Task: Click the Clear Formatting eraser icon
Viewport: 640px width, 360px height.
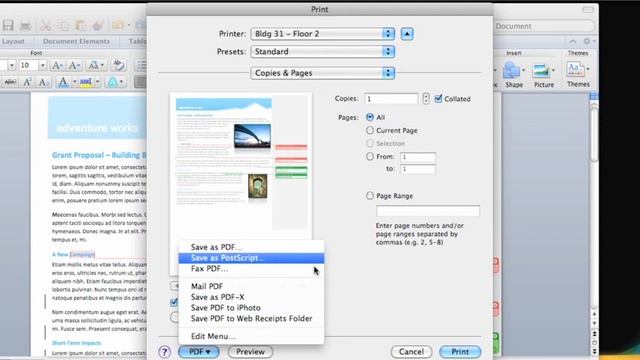Action: (x=118, y=65)
